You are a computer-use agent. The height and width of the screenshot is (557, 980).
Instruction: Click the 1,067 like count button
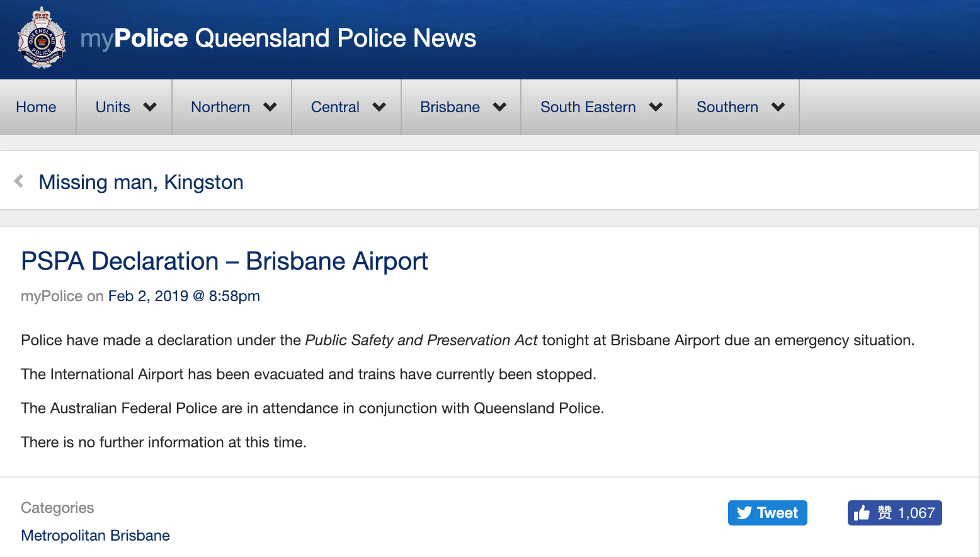[916, 513]
